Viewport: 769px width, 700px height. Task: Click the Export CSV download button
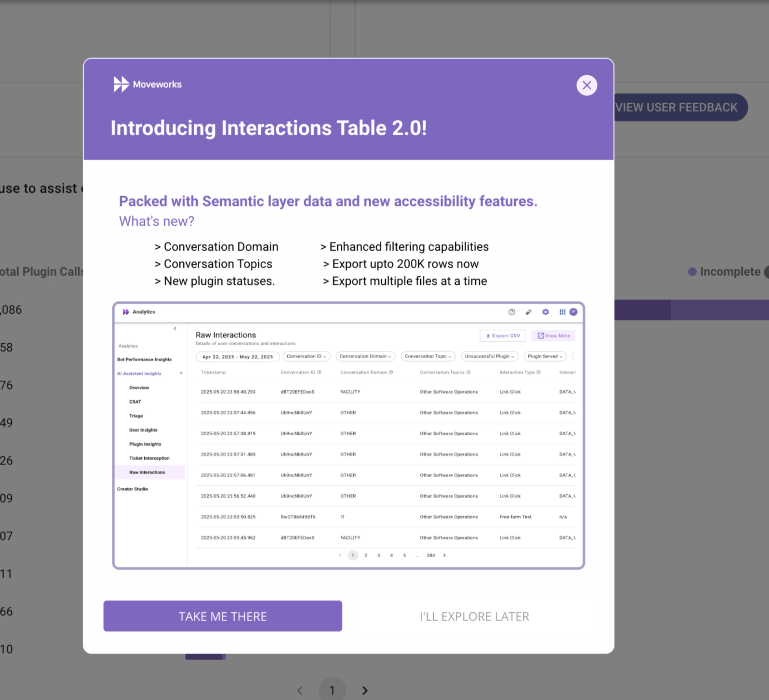point(502,336)
